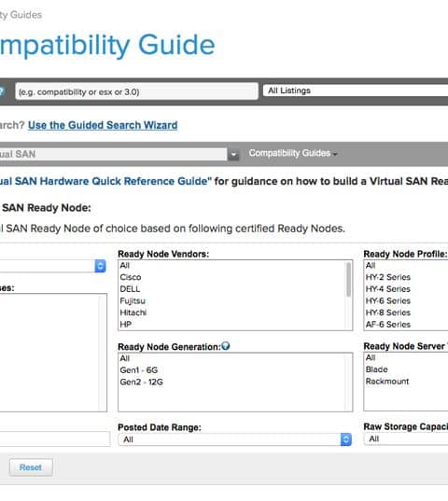Select Gen1 - 6G generation

tap(232, 370)
